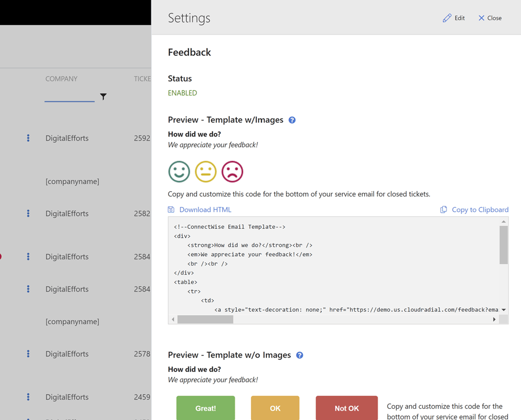The width and height of the screenshot is (521, 420).
Task: Click the help icon beside Template w/o Images
Action: point(299,355)
